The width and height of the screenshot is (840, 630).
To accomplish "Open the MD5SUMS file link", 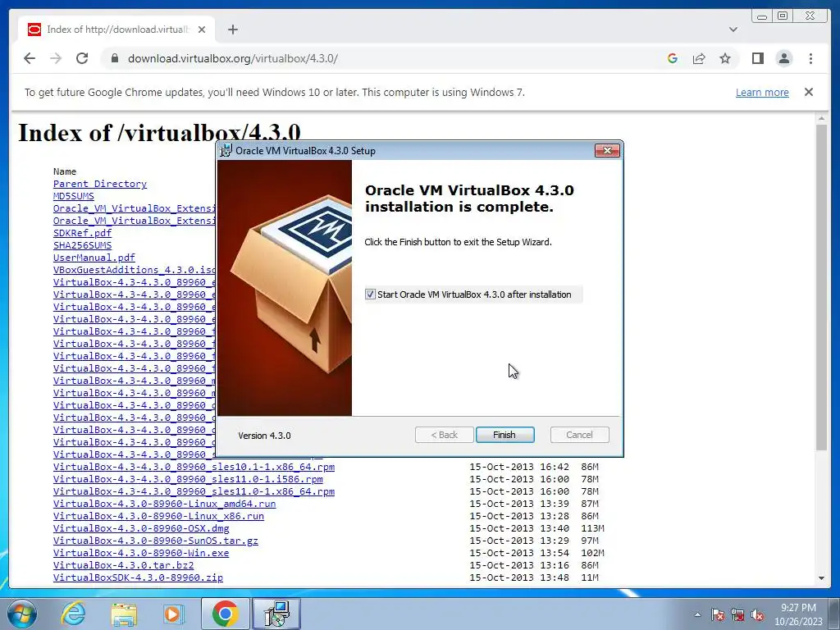I will point(73,196).
